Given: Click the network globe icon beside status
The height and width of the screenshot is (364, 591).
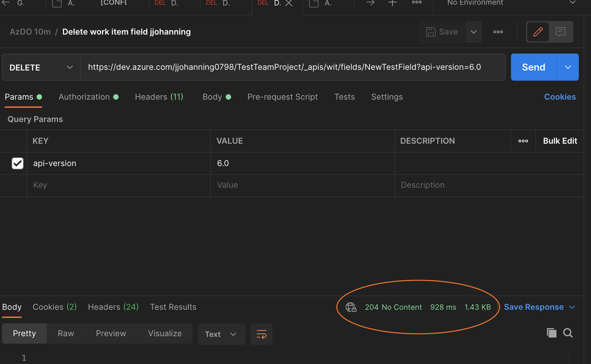Looking at the screenshot, I should tap(351, 307).
